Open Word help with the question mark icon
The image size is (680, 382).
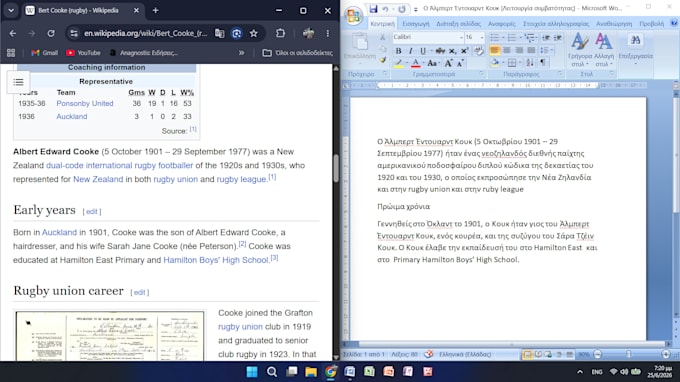point(674,23)
